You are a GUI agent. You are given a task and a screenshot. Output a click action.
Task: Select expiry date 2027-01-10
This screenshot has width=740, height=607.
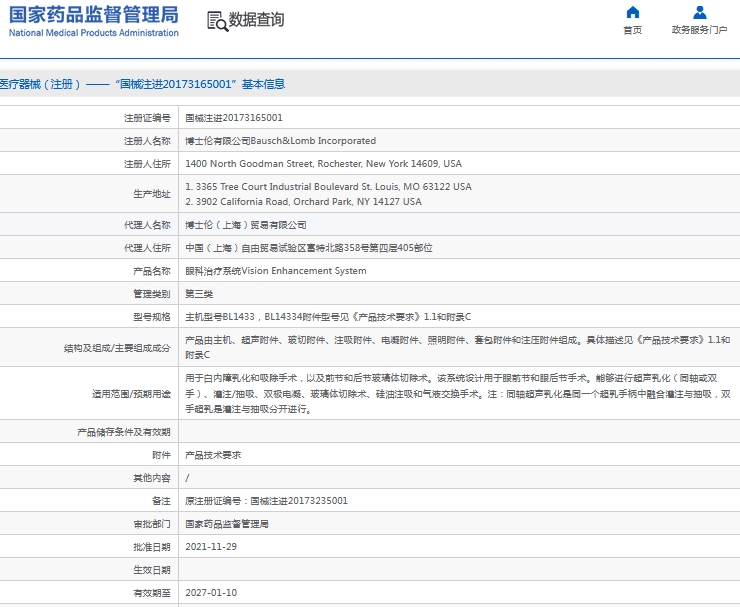click(x=211, y=593)
